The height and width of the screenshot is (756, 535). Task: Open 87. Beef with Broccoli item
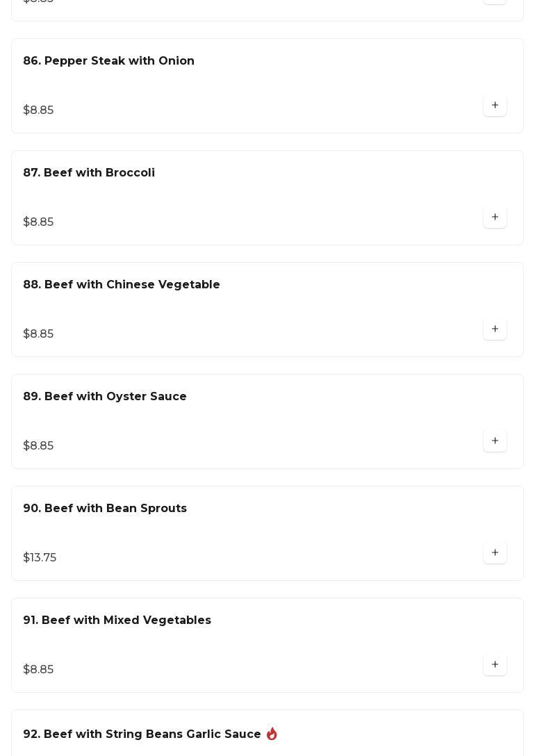[x=89, y=173]
